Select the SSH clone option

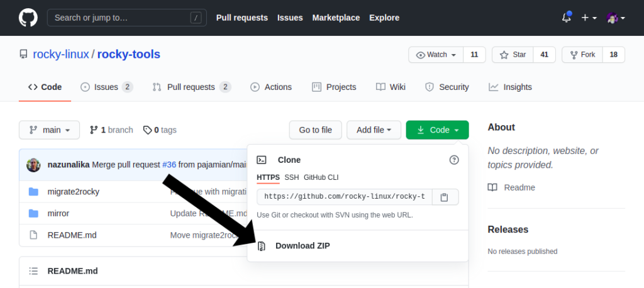(x=292, y=177)
